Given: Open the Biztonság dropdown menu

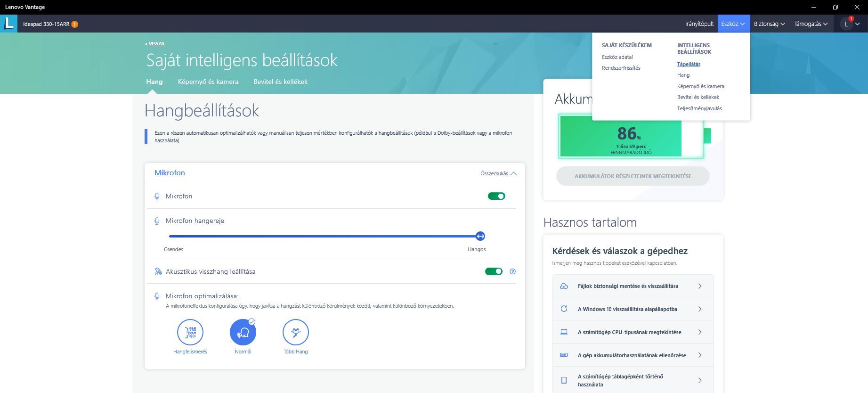Looking at the screenshot, I should (x=769, y=24).
